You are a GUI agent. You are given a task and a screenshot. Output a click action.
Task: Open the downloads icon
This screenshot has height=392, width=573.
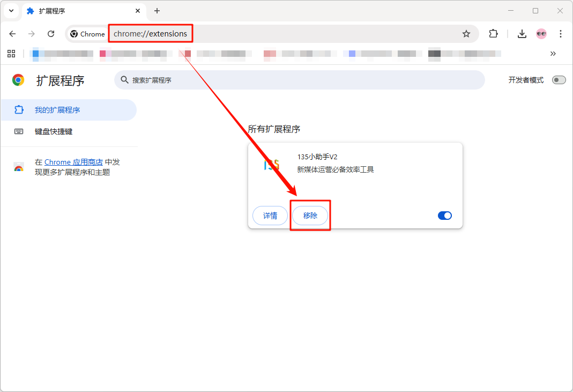click(522, 34)
